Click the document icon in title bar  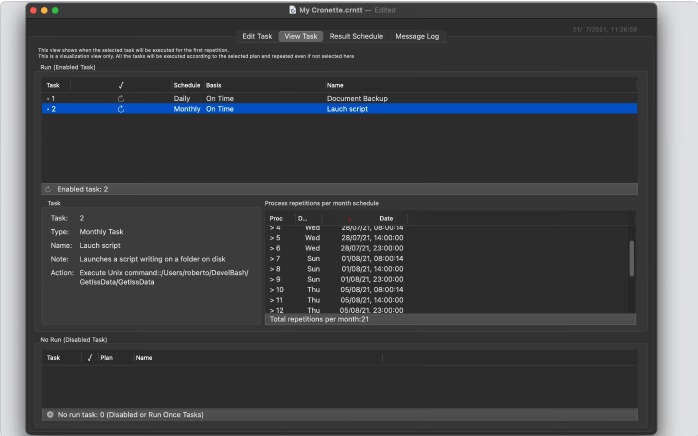click(292, 10)
